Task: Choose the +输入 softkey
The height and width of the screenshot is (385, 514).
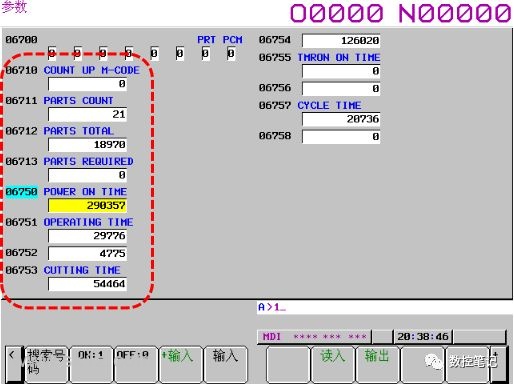Action: (x=181, y=364)
